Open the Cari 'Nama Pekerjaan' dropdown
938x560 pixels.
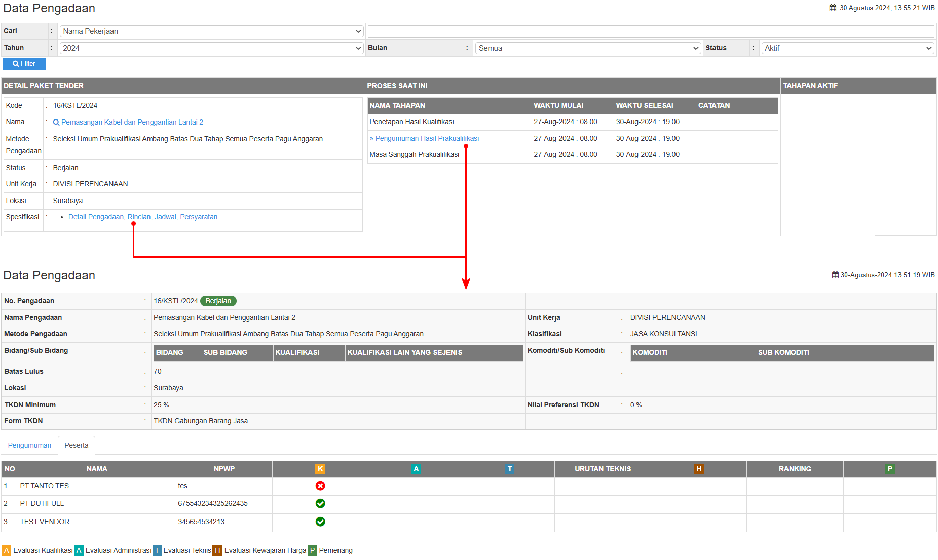(211, 31)
